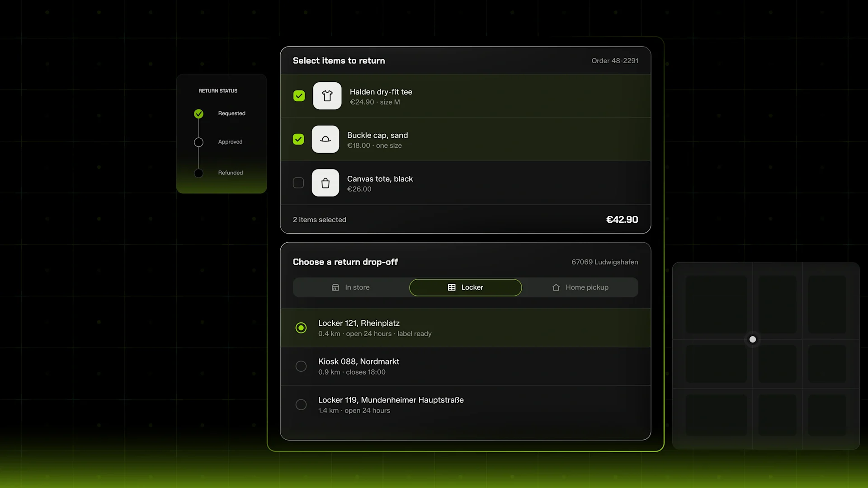The width and height of the screenshot is (868, 488).
Task: Click the 67069 Ludwigshafen postcode text
Action: click(x=605, y=262)
